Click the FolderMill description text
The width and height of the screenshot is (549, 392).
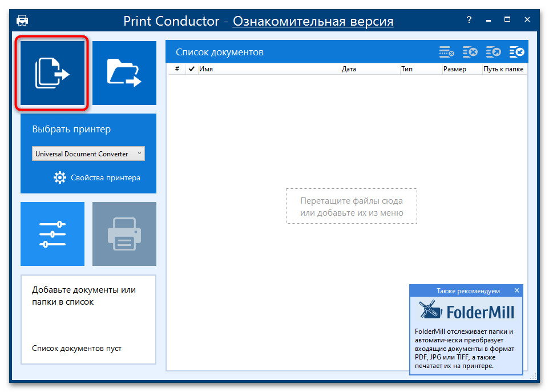[x=465, y=349]
